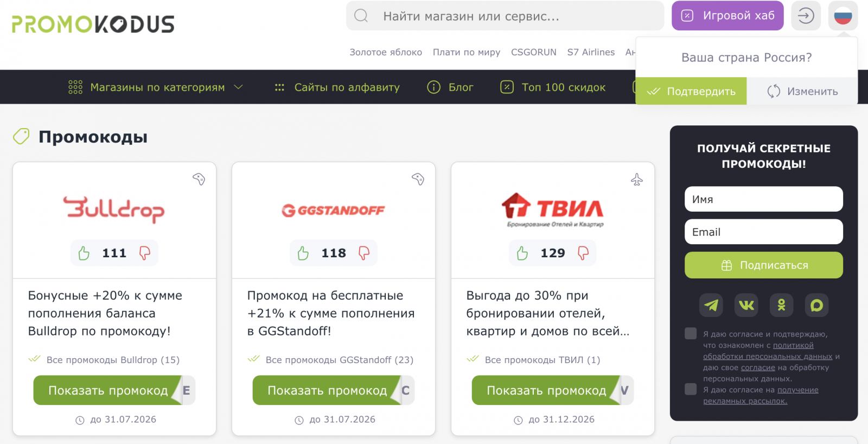Check the advertising mailings consent checkbox
Screen dimensions: 868x444
point(691,389)
